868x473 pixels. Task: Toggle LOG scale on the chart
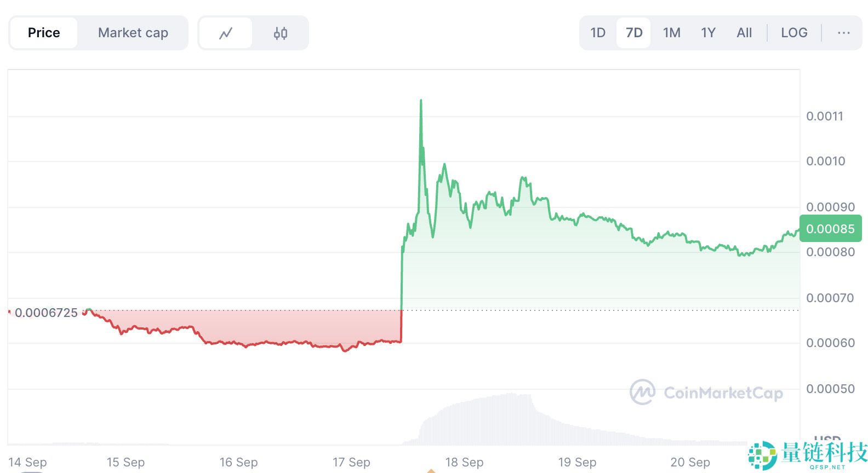click(794, 33)
